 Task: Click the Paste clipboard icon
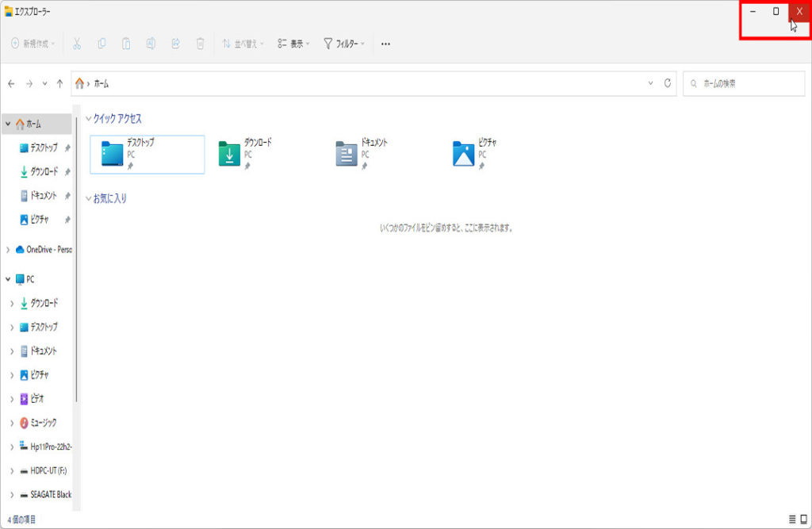tap(126, 44)
